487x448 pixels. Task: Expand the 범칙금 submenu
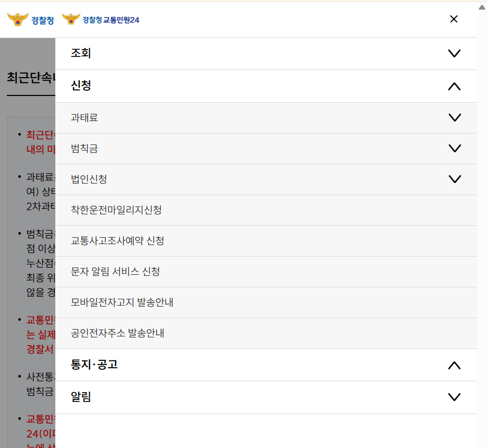click(x=455, y=148)
